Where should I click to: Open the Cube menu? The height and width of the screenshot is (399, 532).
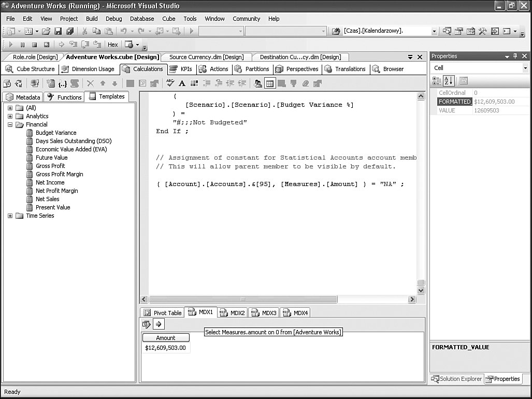[169, 19]
